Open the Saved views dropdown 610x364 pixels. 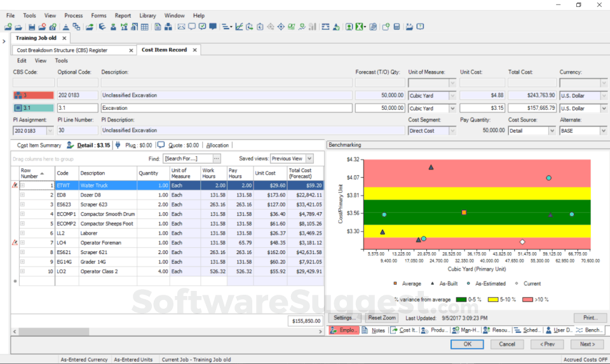pyautogui.click(x=309, y=158)
